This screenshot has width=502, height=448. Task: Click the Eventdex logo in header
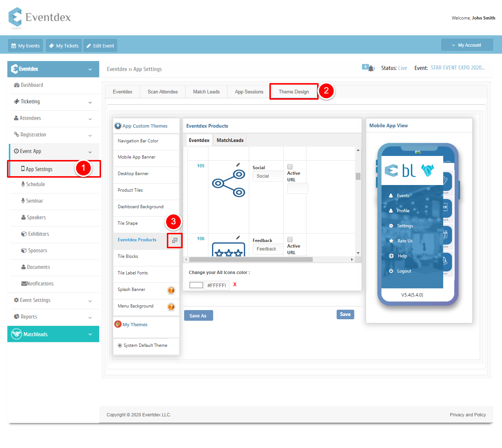coord(40,17)
